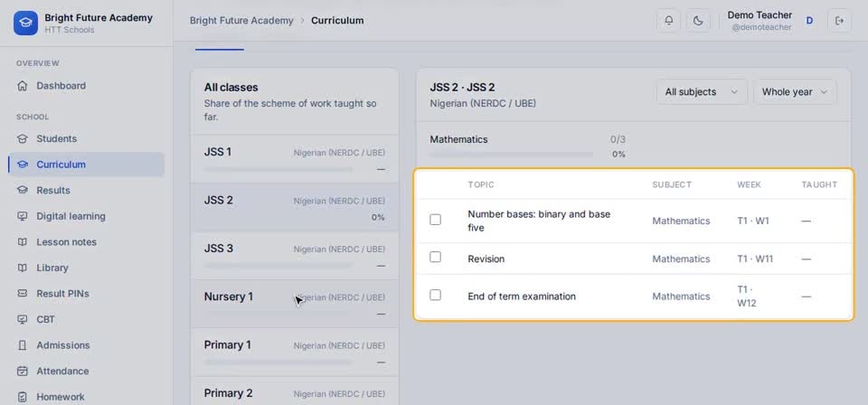Tick the Number bases topic checkbox

pos(436,220)
